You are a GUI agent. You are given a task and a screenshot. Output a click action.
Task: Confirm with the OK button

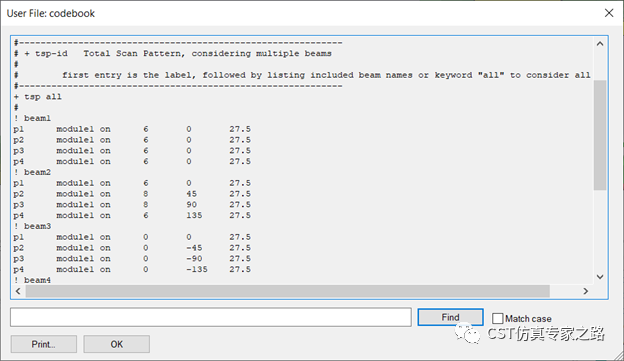pos(117,344)
